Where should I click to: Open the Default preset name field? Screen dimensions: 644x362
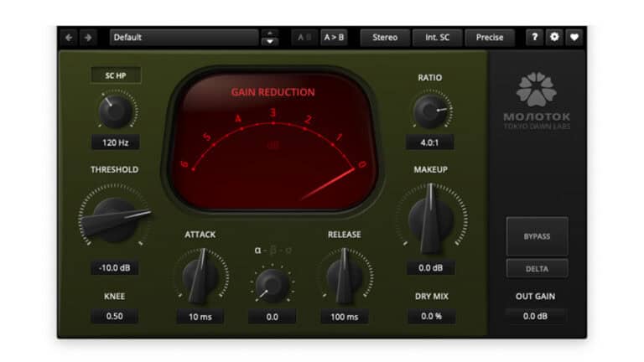[184, 38]
